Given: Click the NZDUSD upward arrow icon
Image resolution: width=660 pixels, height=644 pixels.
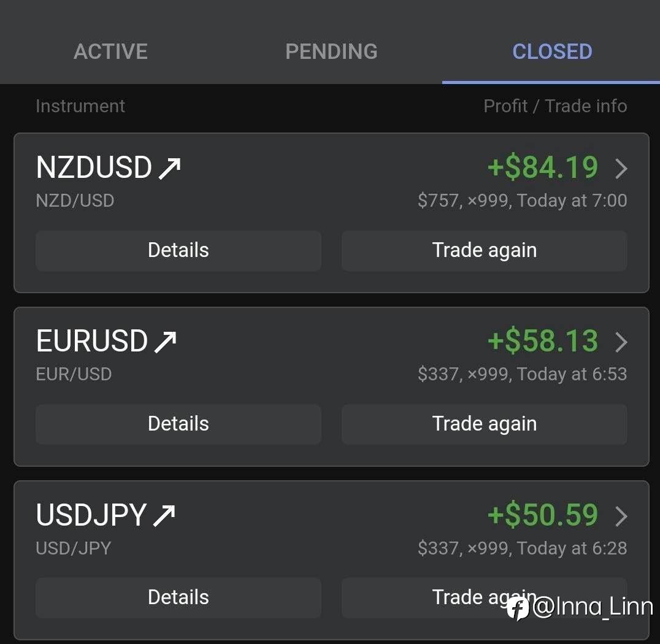Looking at the screenshot, I should 169,168.
